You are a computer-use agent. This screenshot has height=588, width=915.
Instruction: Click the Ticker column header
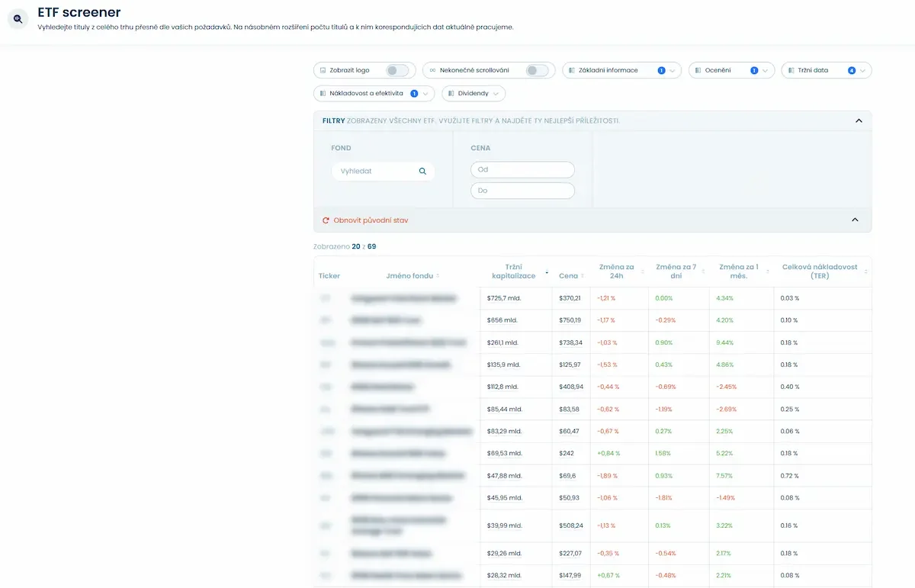(x=329, y=276)
